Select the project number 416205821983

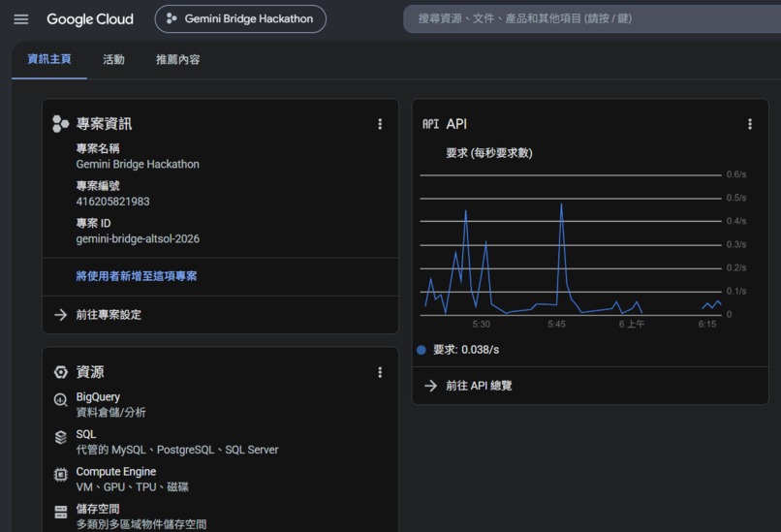click(x=112, y=202)
